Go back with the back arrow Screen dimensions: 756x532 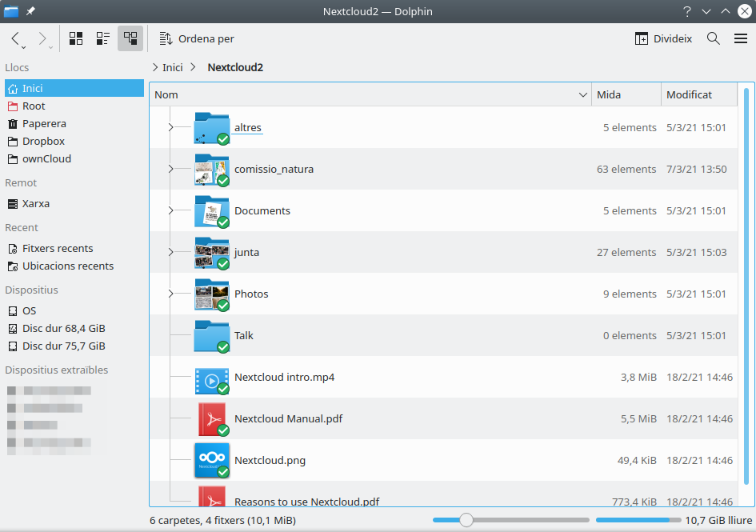click(x=16, y=38)
